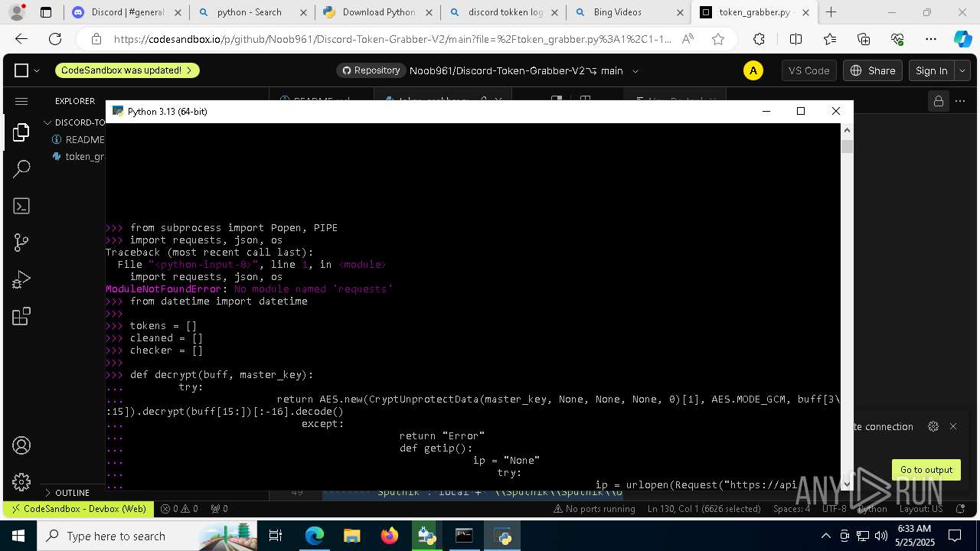Click the taskbar search box
The width and height of the screenshot is (980, 551).
[148, 536]
